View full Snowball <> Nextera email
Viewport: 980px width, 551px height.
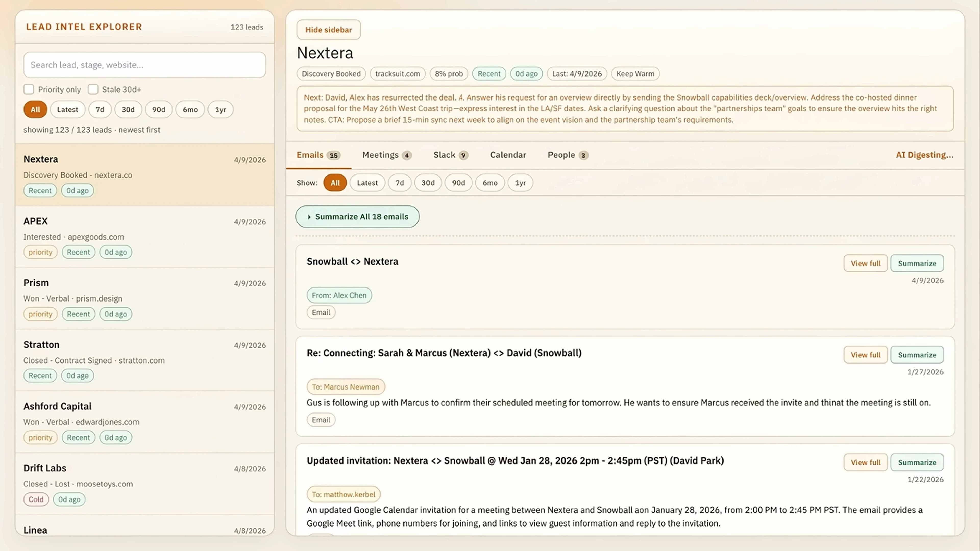pyautogui.click(x=865, y=264)
